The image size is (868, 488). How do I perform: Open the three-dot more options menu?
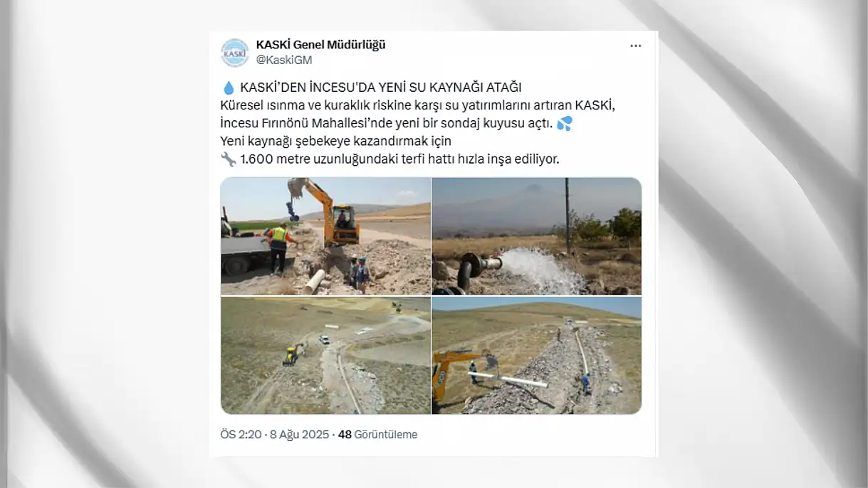click(636, 46)
